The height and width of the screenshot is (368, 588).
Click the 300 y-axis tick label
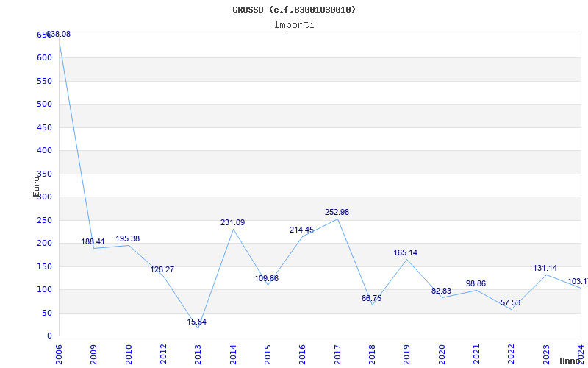[44, 197]
